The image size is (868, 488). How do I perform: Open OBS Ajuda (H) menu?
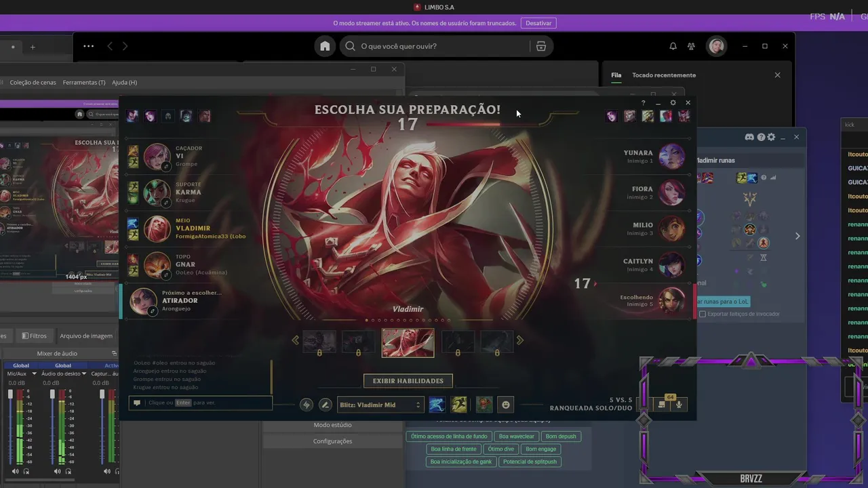point(124,82)
